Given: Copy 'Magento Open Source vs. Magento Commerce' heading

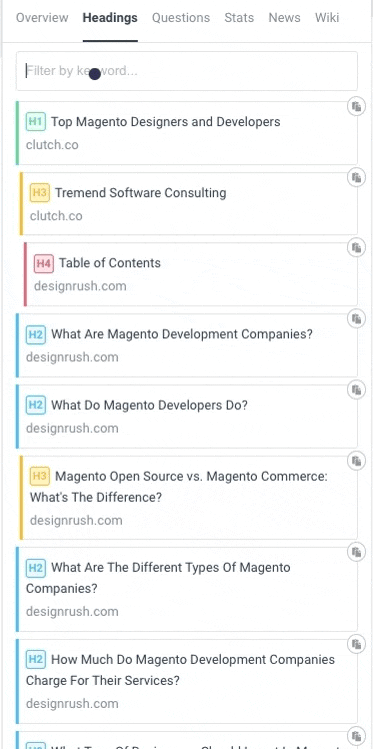Looking at the screenshot, I should 356,461.
